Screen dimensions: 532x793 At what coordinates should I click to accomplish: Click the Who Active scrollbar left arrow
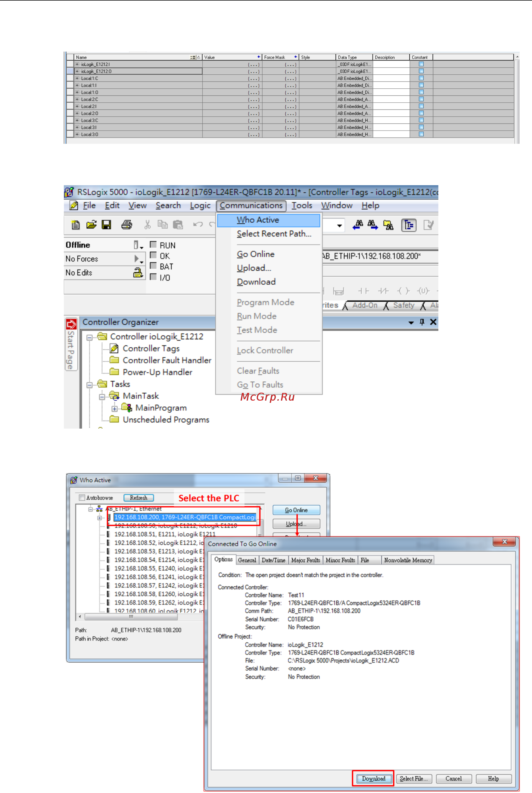click(x=80, y=617)
